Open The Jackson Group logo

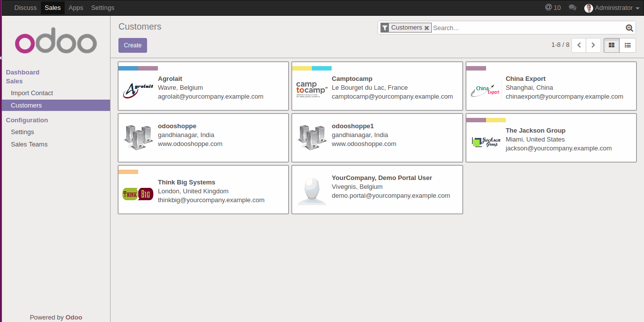pos(486,142)
